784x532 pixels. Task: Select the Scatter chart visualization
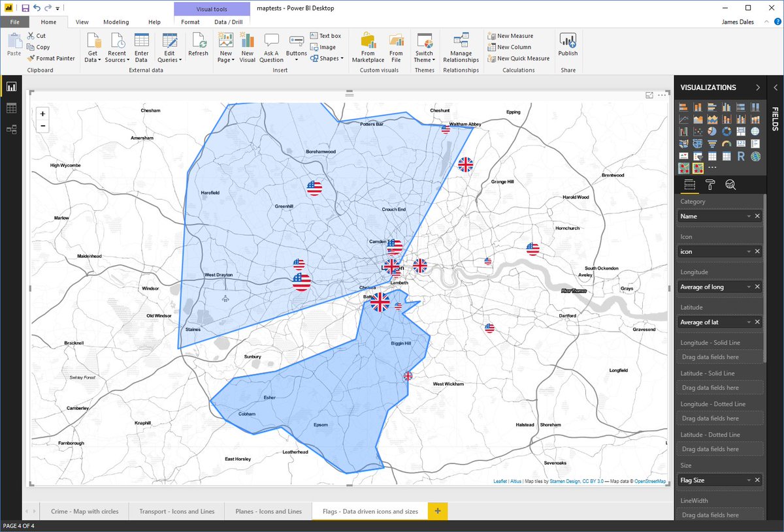[x=698, y=131]
